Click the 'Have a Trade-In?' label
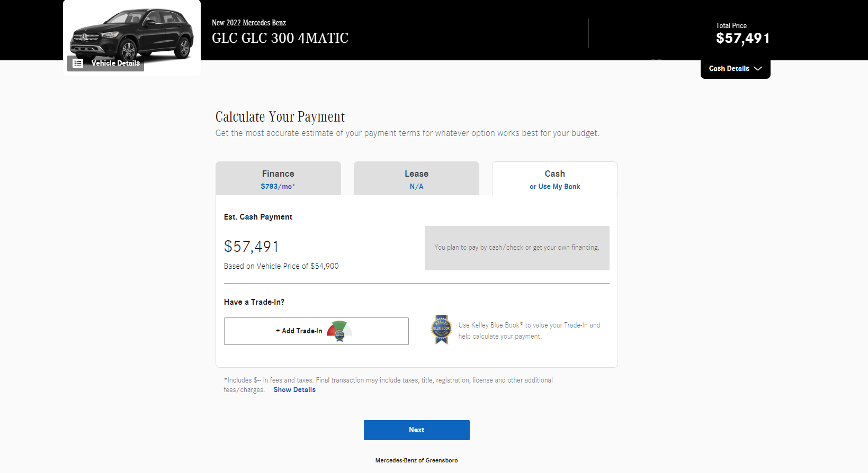Image resolution: width=868 pixels, height=473 pixels. click(x=254, y=302)
